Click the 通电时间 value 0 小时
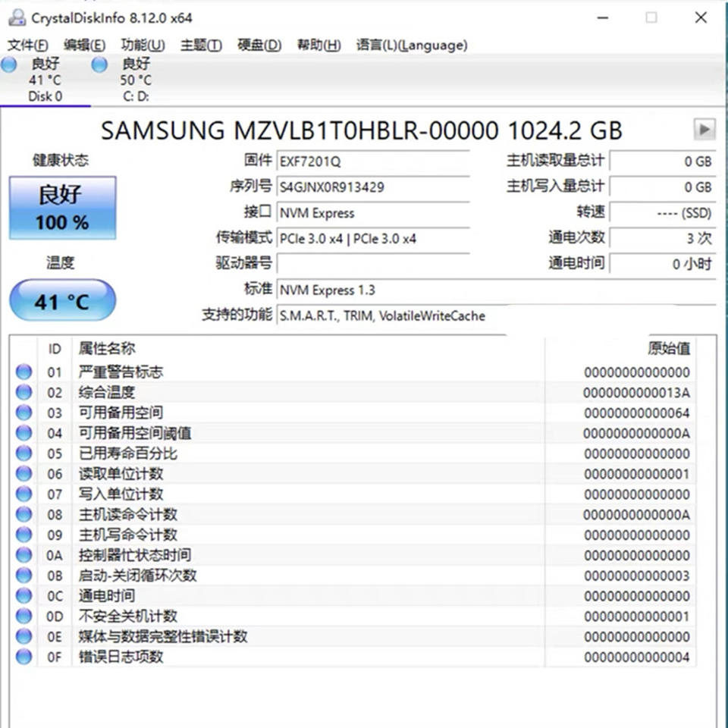728x728 pixels. 663,264
